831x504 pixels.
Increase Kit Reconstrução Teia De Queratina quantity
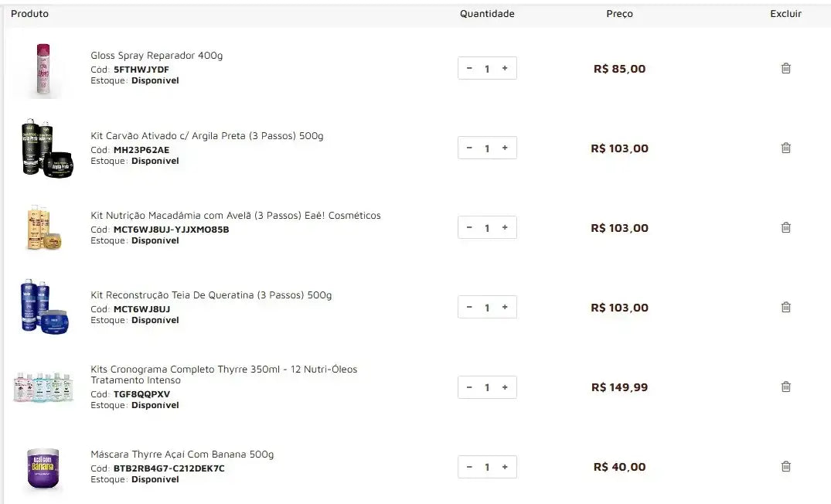[x=505, y=307]
